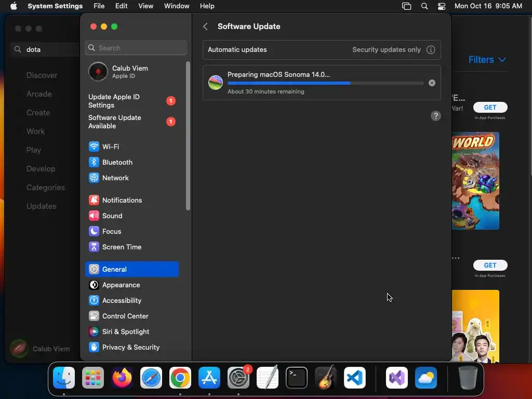Open Accessibility settings in sidebar

pyautogui.click(x=132, y=301)
